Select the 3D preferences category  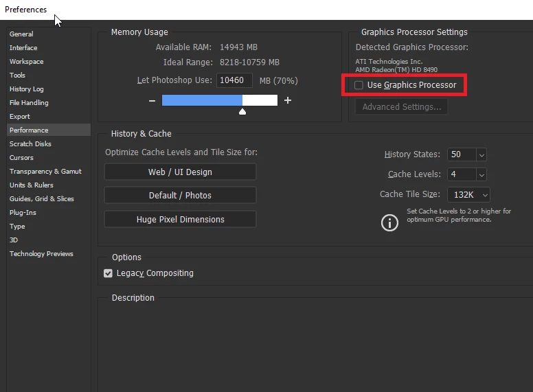point(14,240)
